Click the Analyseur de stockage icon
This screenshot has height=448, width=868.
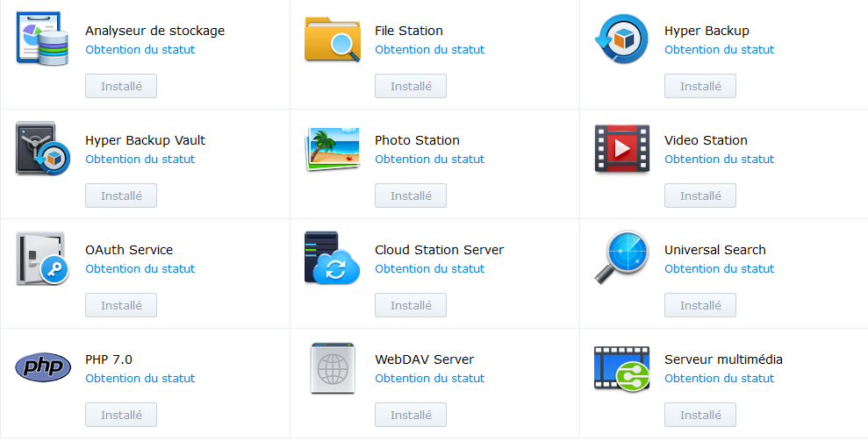43,39
